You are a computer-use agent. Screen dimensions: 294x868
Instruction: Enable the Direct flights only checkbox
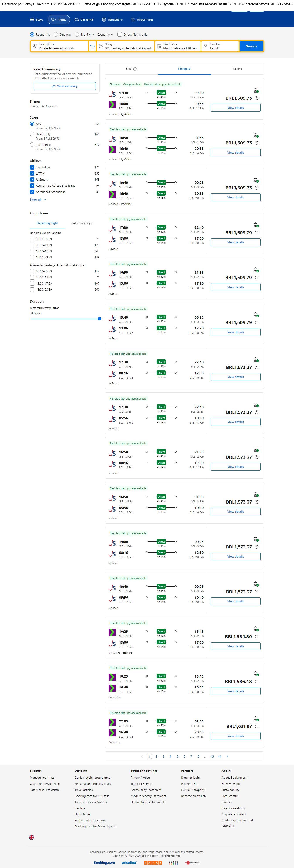[120, 34]
